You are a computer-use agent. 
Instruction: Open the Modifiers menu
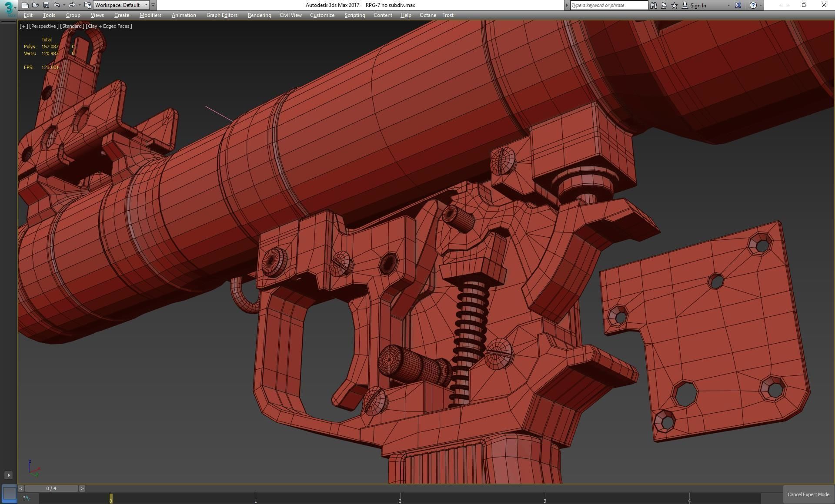tap(150, 15)
